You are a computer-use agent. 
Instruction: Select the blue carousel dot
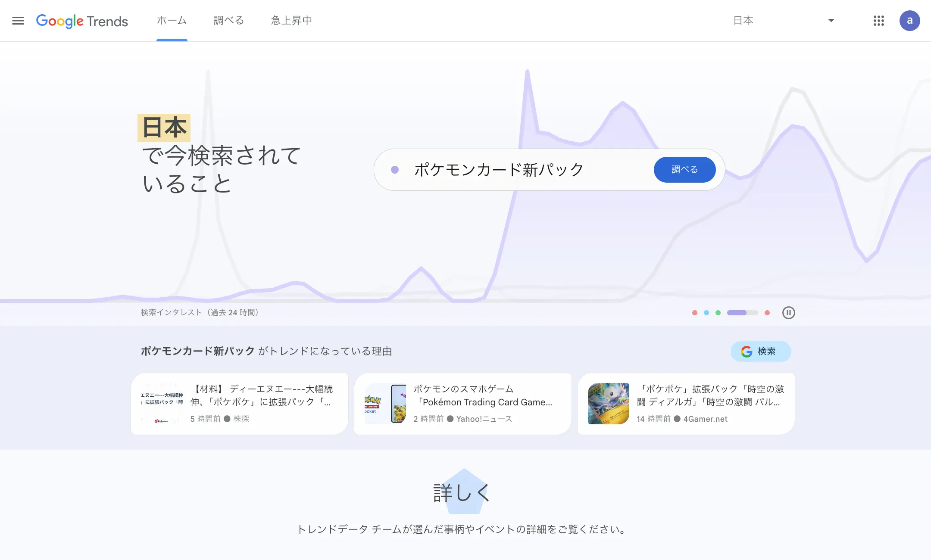tap(706, 313)
